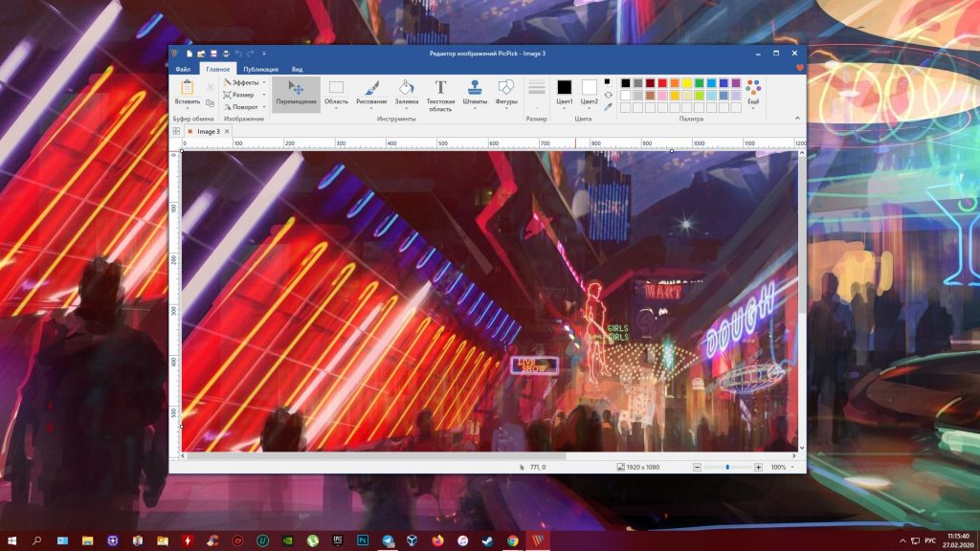980x551 pixels.
Task: Click the cut (X) icon in Буфер обмена
Action: coord(210,87)
